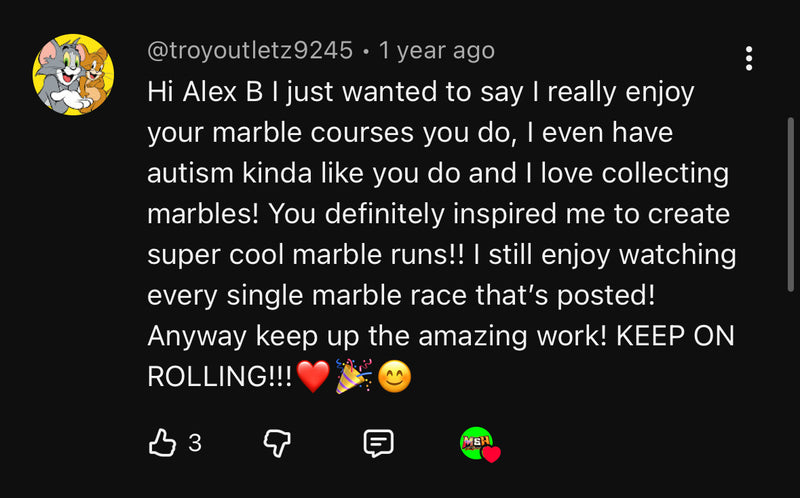Click the small red heart on creator badge
The height and width of the screenshot is (498, 800).
point(490,453)
